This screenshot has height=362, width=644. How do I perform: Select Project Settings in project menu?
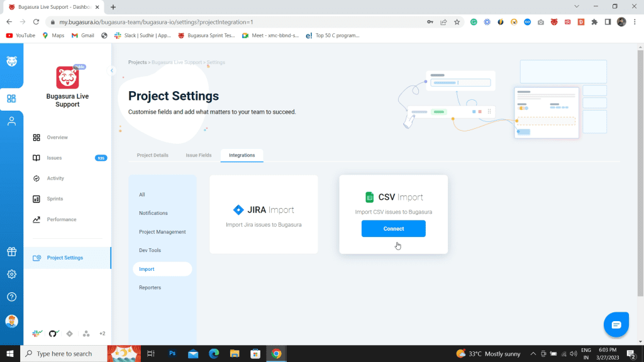point(67,258)
